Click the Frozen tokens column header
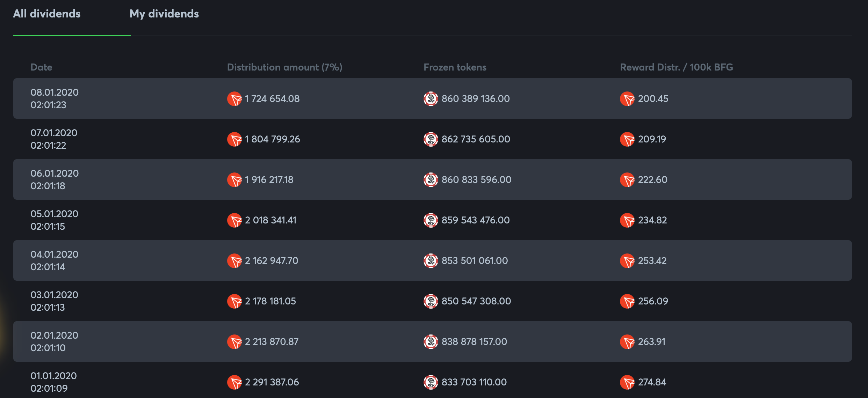The height and width of the screenshot is (398, 868). tap(455, 67)
